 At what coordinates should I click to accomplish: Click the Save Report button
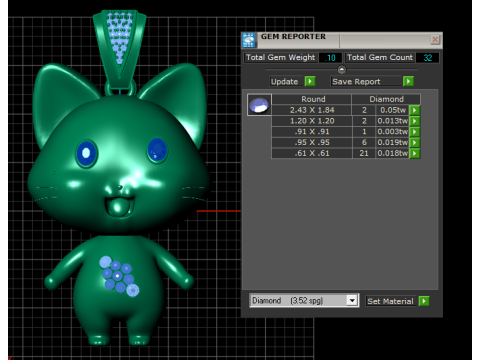pyautogui.click(x=366, y=81)
